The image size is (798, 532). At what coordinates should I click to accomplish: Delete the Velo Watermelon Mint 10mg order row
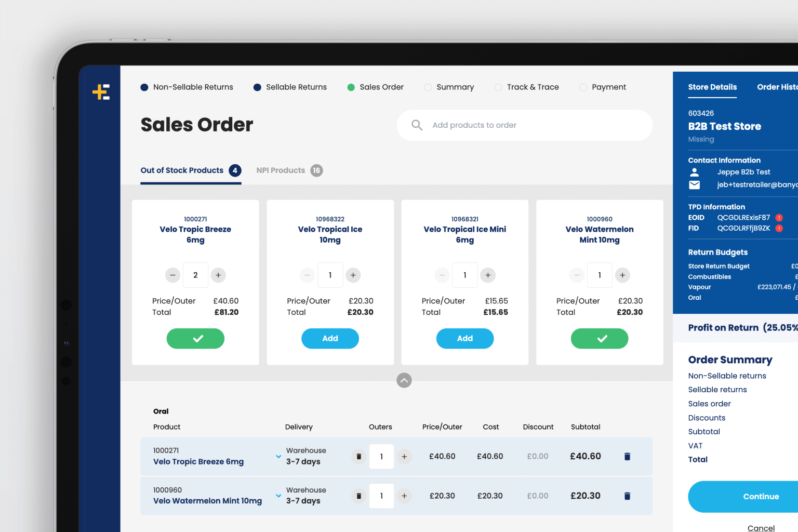tap(627, 496)
